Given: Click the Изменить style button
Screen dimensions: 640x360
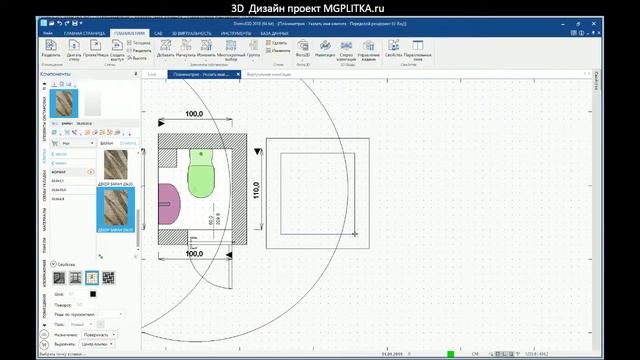Looking at the screenshot, I should pyautogui.click(x=278, y=51).
